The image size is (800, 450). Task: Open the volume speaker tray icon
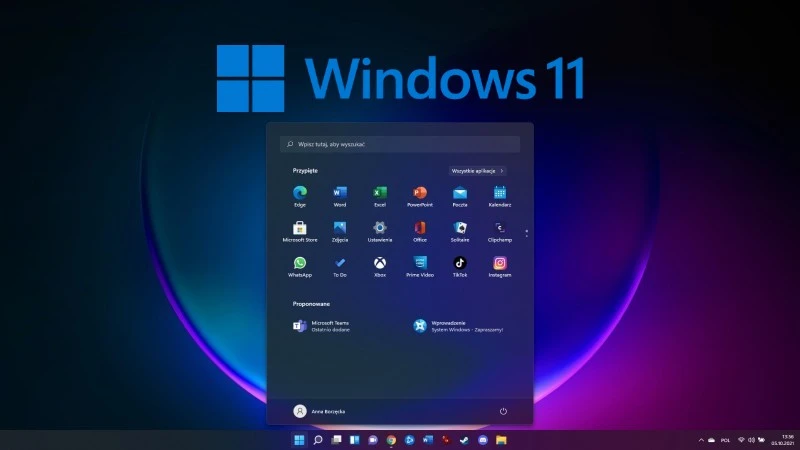751,440
